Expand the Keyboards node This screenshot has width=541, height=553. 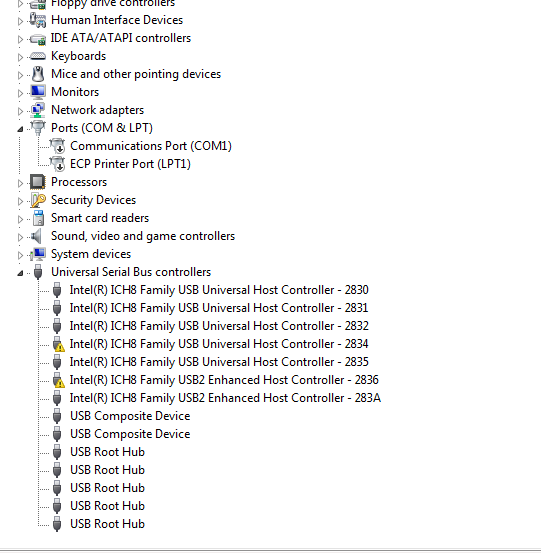coord(20,57)
